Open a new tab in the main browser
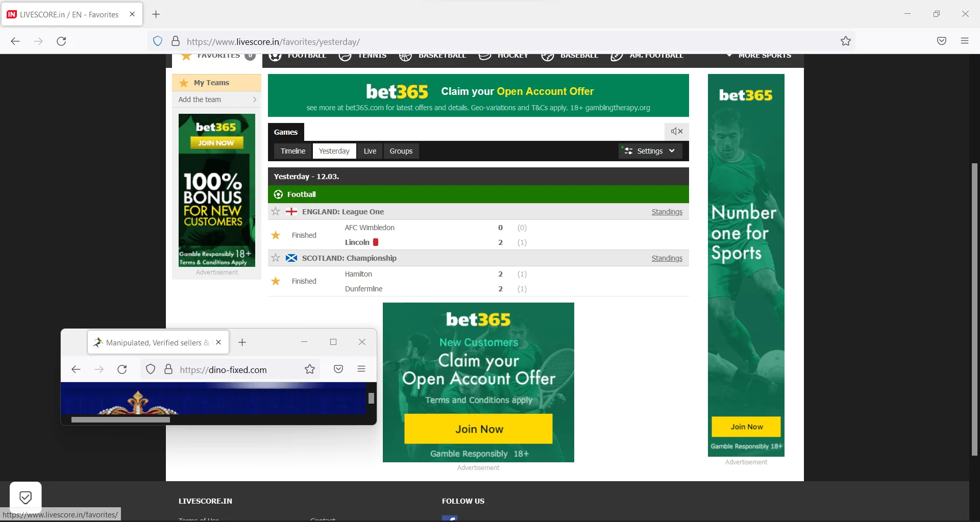Image resolution: width=980 pixels, height=522 pixels. click(156, 14)
